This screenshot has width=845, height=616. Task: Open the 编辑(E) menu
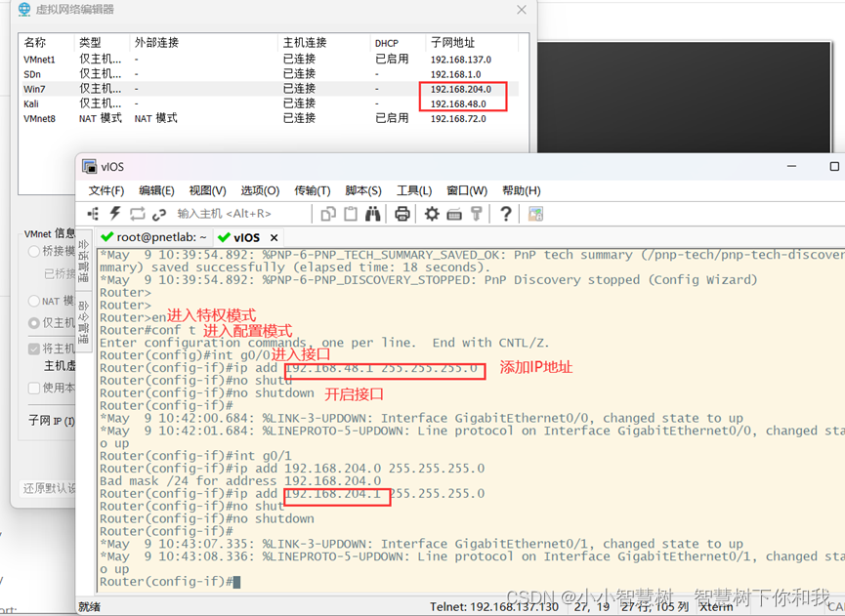pos(156,190)
